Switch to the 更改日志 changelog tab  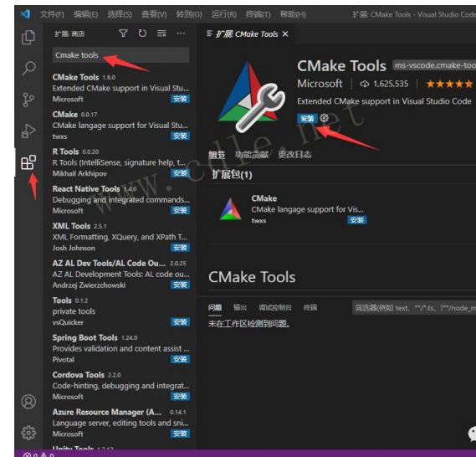(x=294, y=155)
